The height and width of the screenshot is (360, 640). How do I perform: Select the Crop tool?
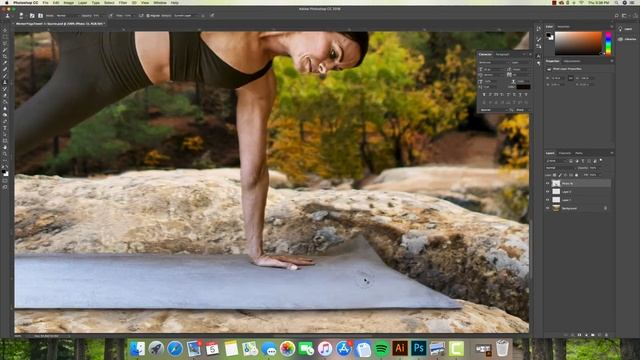click(5, 56)
